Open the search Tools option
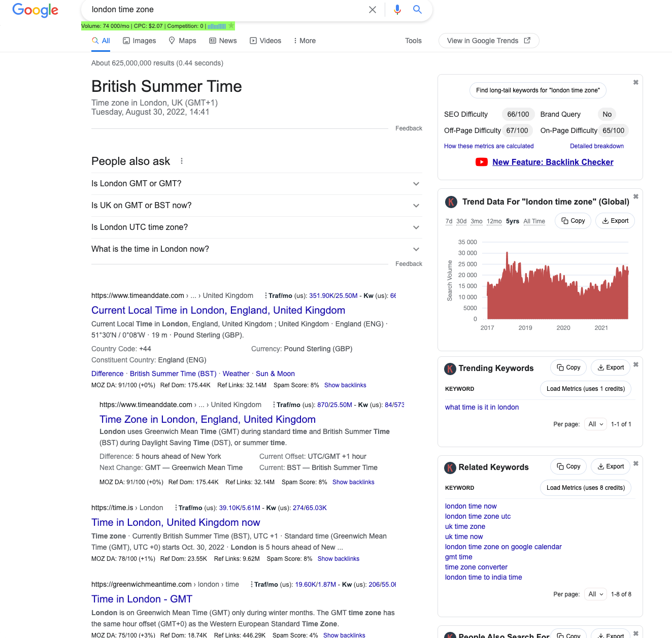The image size is (672, 638). click(413, 41)
